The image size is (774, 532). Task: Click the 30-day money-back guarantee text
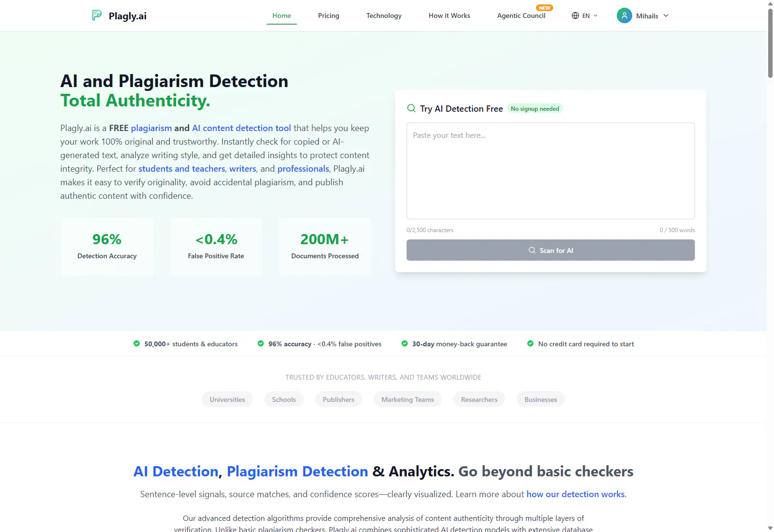click(460, 344)
